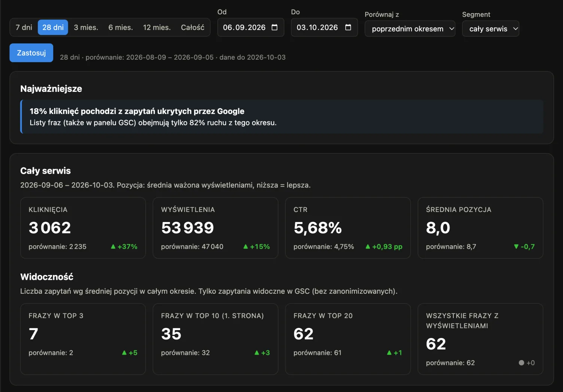Click the +3 change in Top 10 card

(262, 353)
